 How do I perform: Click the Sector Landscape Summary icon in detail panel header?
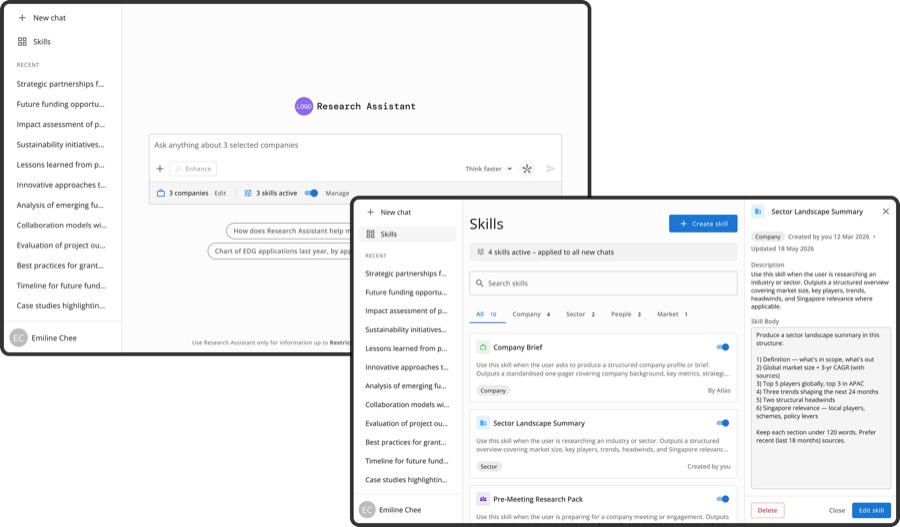pos(758,212)
